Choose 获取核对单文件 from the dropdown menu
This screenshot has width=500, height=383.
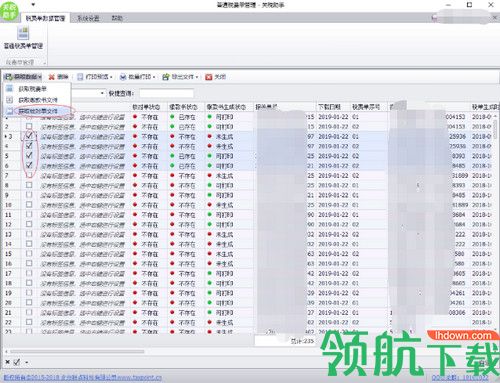tap(37, 111)
